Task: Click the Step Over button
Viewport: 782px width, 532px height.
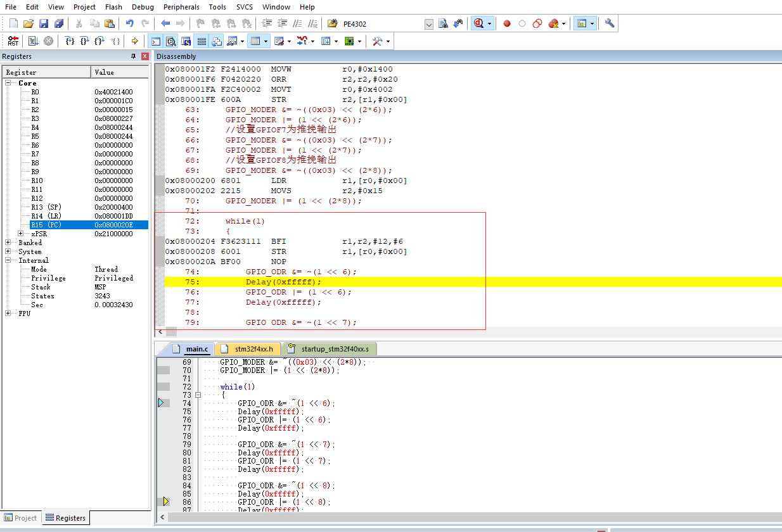Action: click(x=86, y=41)
